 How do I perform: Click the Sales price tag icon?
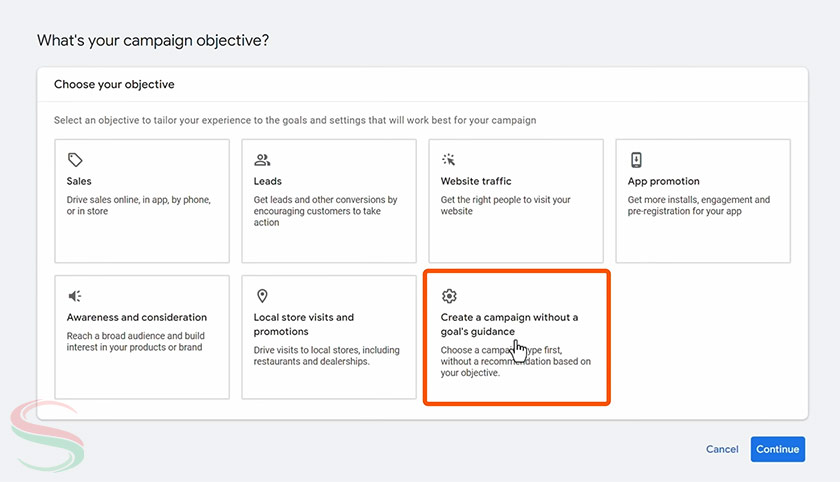(x=75, y=160)
